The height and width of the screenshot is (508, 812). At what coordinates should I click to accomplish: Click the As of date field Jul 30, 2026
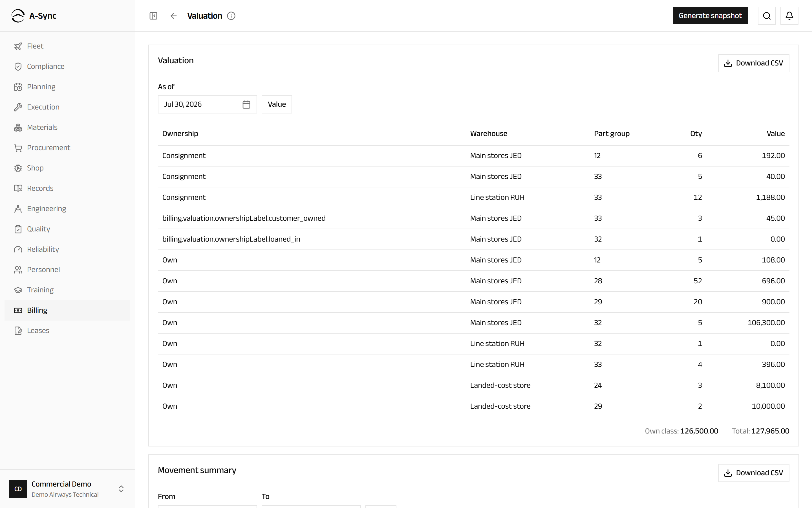click(207, 104)
